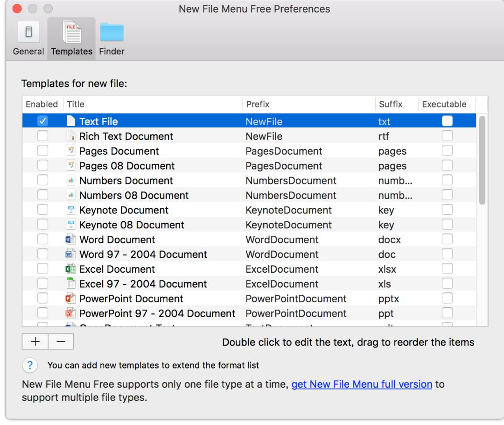
Task: Check Executable for Rich Text Document
Action: [x=447, y=136]
